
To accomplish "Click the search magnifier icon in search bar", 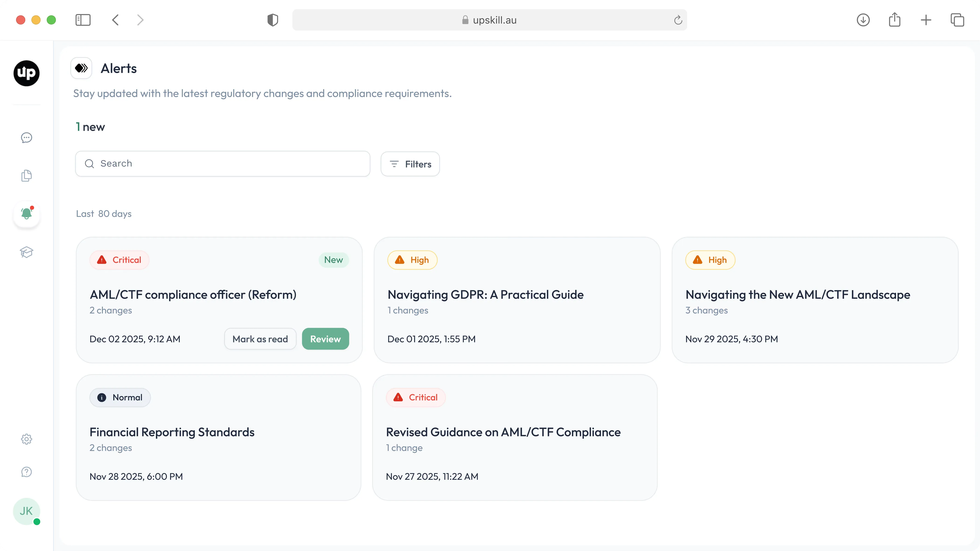I will tap(90, 164).
